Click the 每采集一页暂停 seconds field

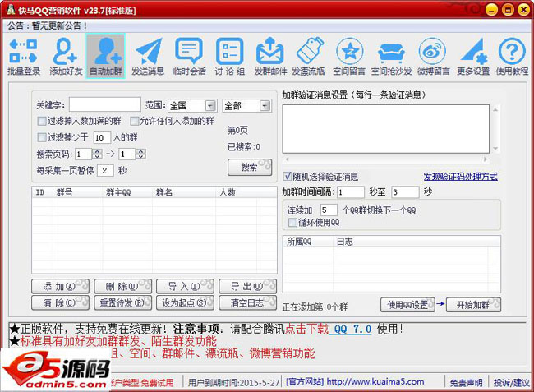tap(105, 170)
